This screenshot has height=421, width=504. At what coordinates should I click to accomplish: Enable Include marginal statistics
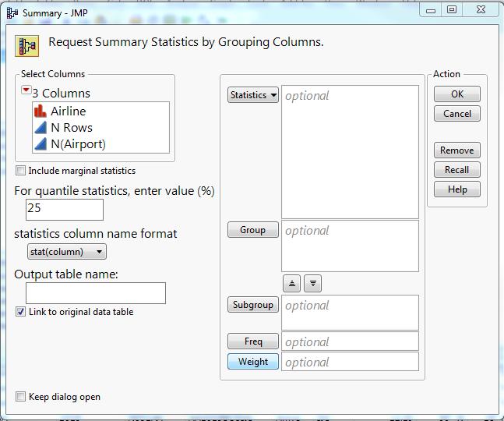21,171
